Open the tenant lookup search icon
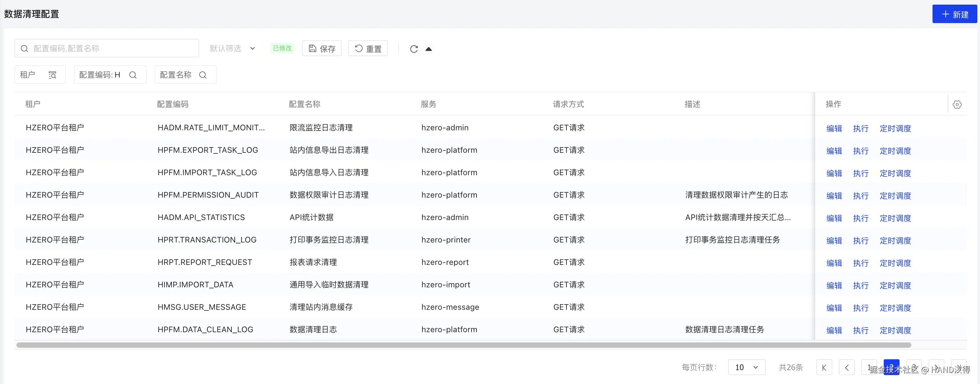 pos(52,75)
